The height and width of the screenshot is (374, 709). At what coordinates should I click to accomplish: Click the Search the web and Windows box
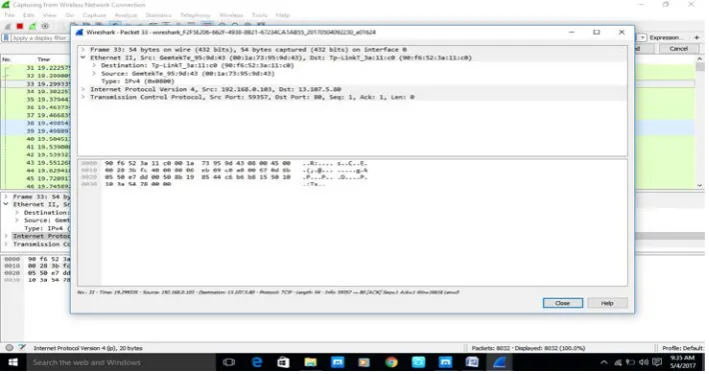(120, 362)
